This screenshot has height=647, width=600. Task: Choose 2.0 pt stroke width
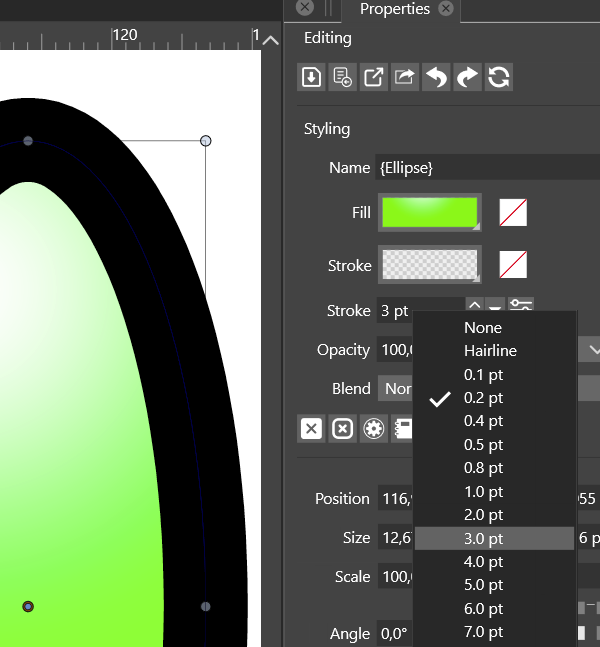(x=494, y=515)
